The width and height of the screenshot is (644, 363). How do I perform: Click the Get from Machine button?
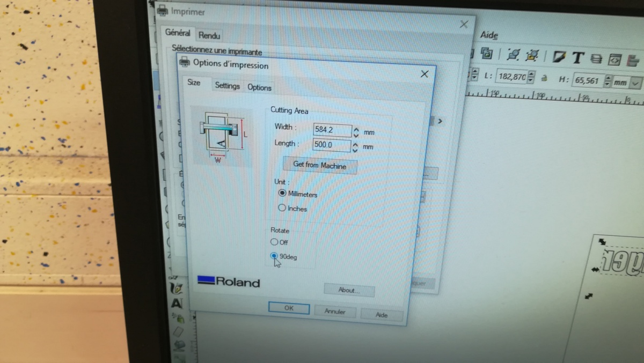pyautogui.click(x=320, y=165)
